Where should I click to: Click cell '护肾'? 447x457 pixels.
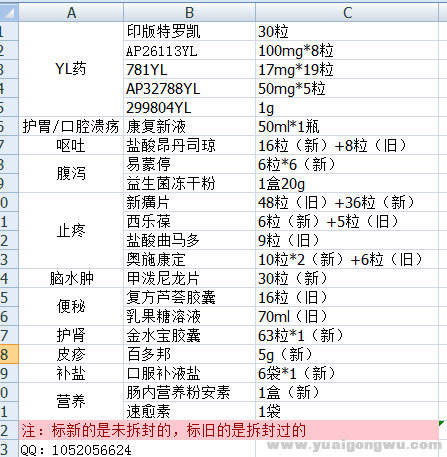point(71,335)
